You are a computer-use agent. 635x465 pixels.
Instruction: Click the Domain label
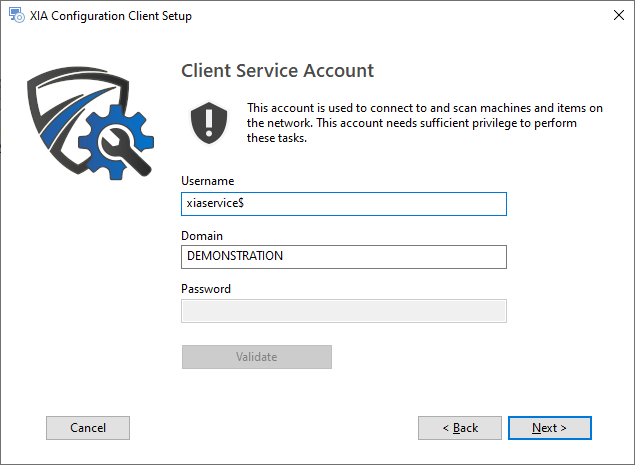[x=202, y=235]
